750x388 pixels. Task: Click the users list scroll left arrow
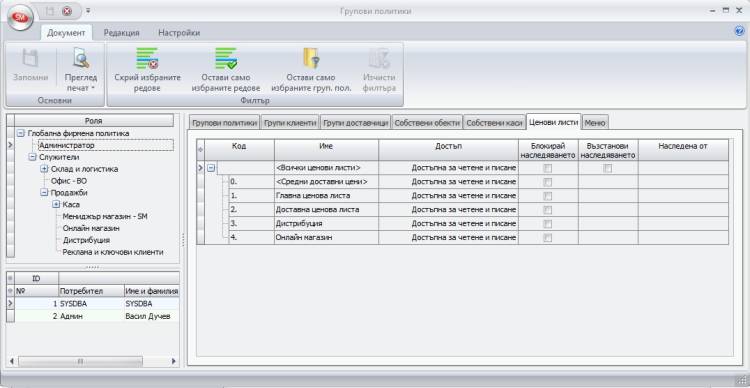pos(12,361)
